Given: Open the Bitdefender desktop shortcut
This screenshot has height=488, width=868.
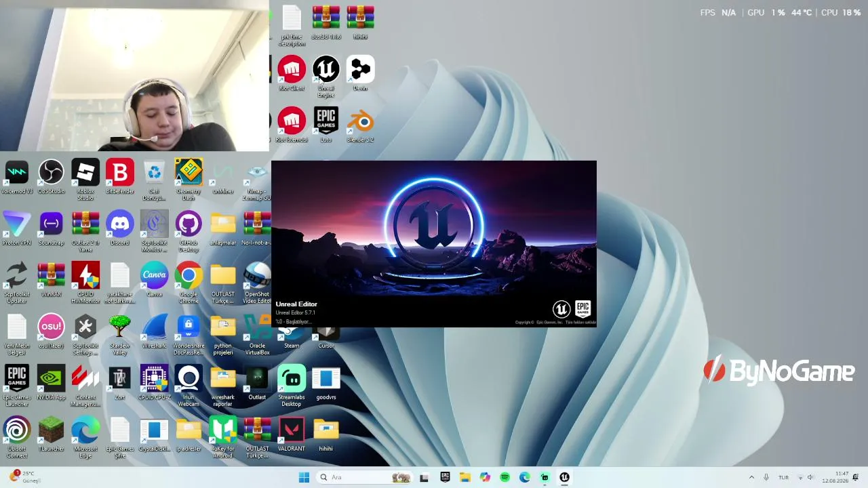Looking at the screenshot, I should [x=120, y=178].
